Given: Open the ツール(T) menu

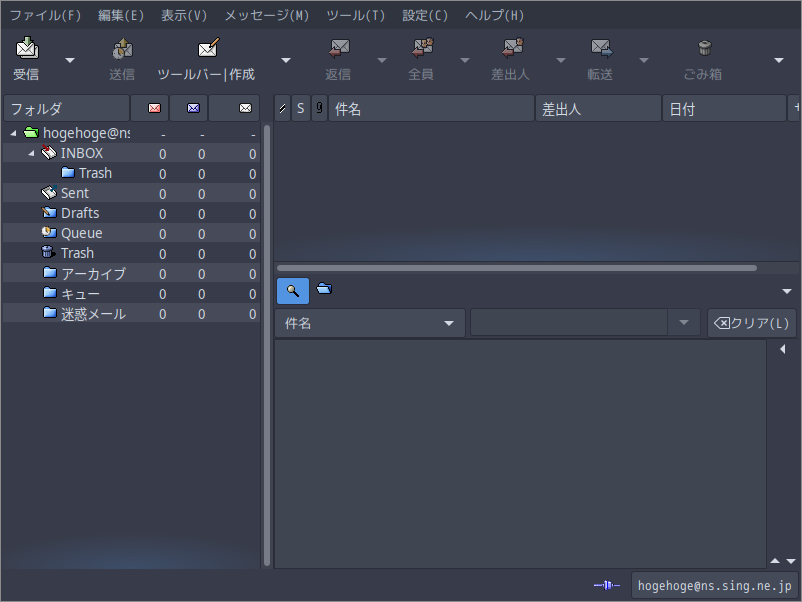Looking at the screenshot, I should click(x=355, y=15).
